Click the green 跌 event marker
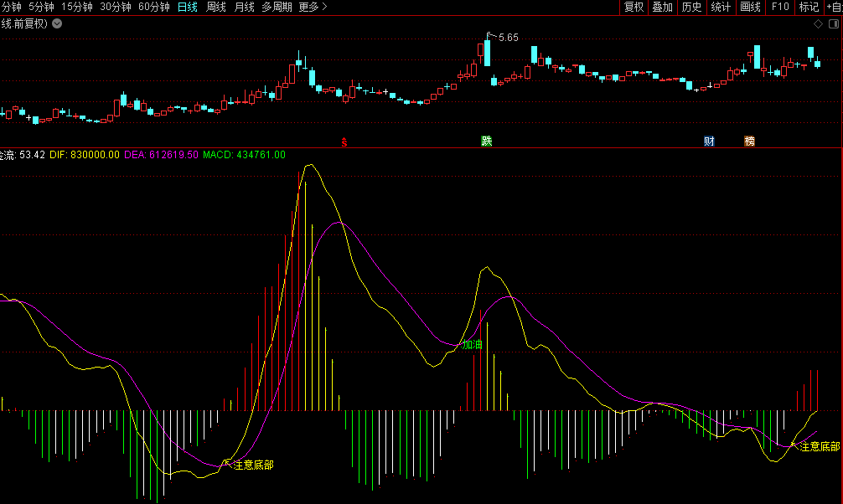The image size is (843, 504). coord(487,141)
